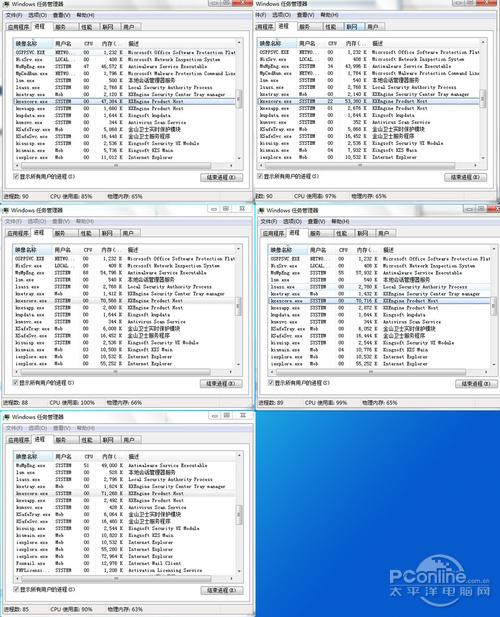Tick 显示所有用户的进程 checkbox in CPU 85% window
500x617 pixels.
(16, 176)
